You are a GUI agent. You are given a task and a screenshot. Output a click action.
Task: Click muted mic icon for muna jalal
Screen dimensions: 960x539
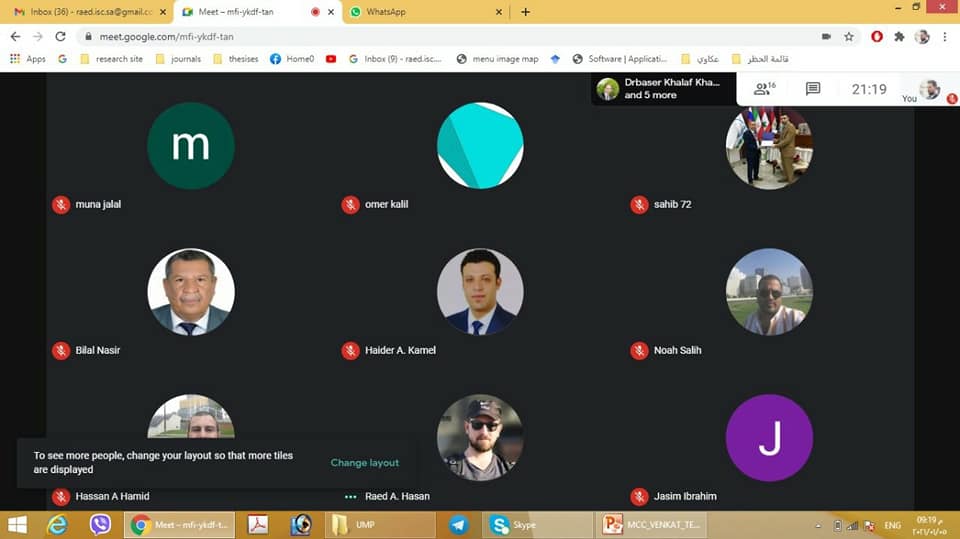point(61,204)
